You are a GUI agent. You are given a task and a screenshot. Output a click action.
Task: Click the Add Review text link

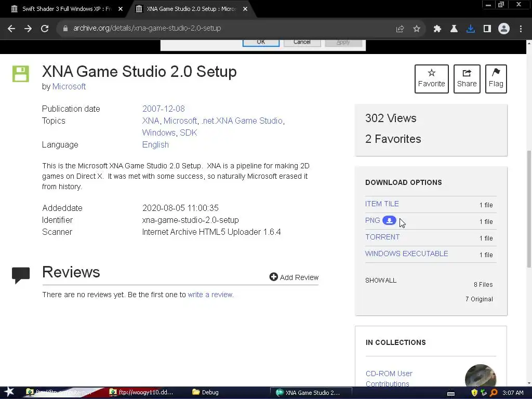[x=299, y=277]
